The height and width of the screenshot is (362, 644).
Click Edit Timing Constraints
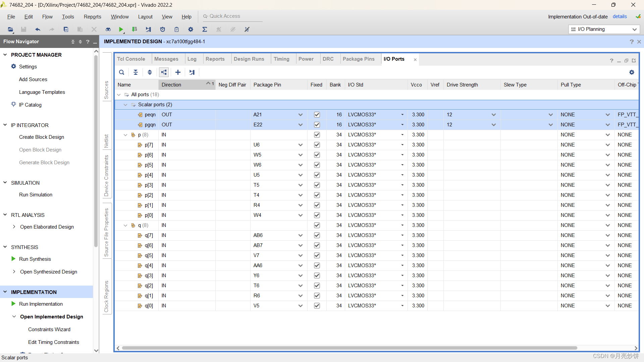54,342
